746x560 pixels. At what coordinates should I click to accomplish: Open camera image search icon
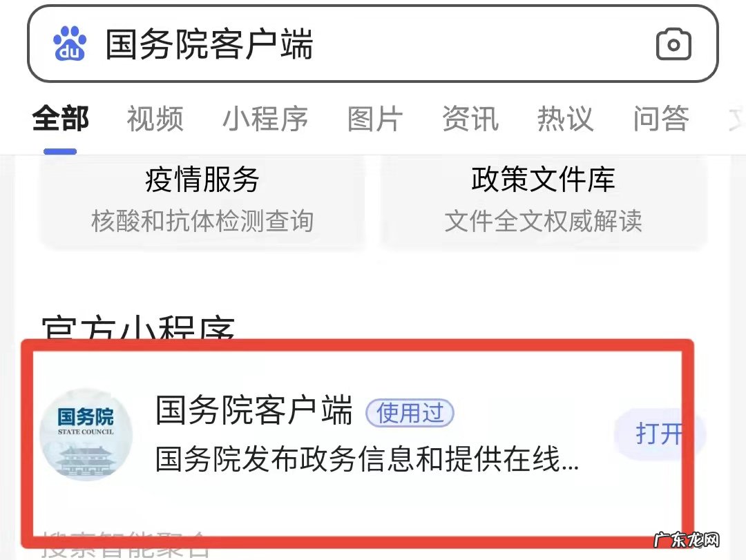coord(673,44)
